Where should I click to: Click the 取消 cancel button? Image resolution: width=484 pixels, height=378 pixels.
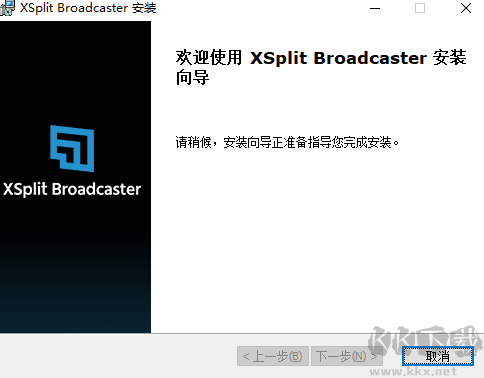pyautogui.click(x=438, y=356)
